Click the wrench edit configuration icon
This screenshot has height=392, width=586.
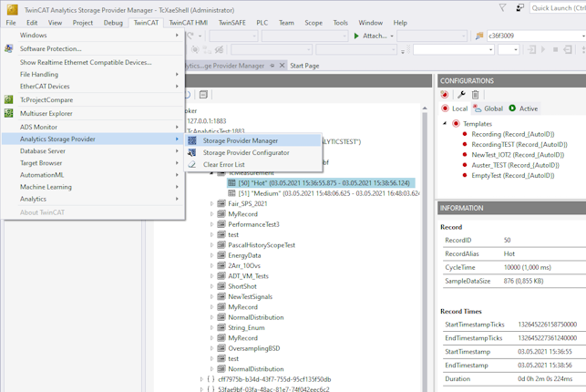pyautogui.click(x=461, y=95)
